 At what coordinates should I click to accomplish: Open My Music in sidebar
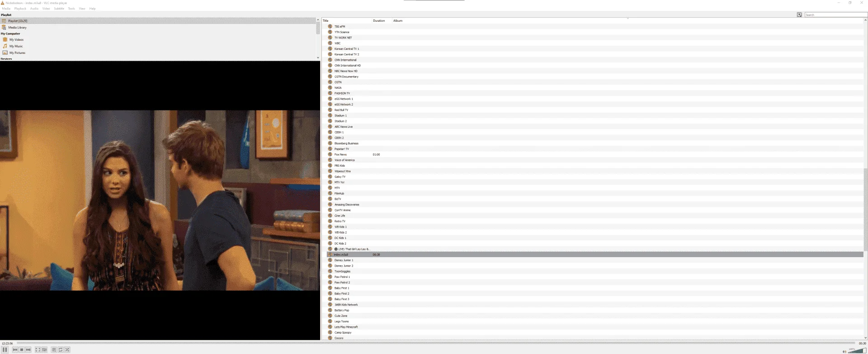coord(16,46)
